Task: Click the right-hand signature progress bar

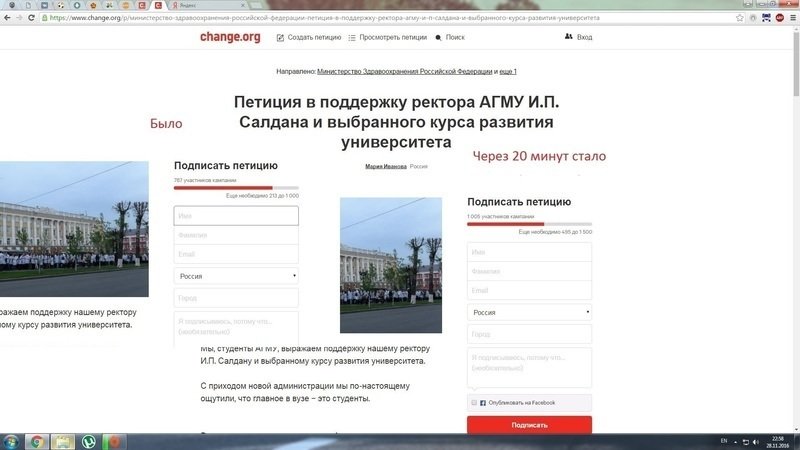Action: tap(529, 224)
